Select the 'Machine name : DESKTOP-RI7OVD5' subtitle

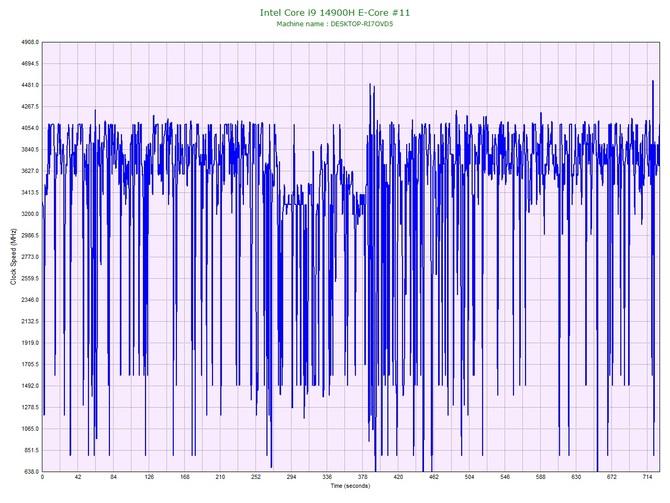coord(335,24)
